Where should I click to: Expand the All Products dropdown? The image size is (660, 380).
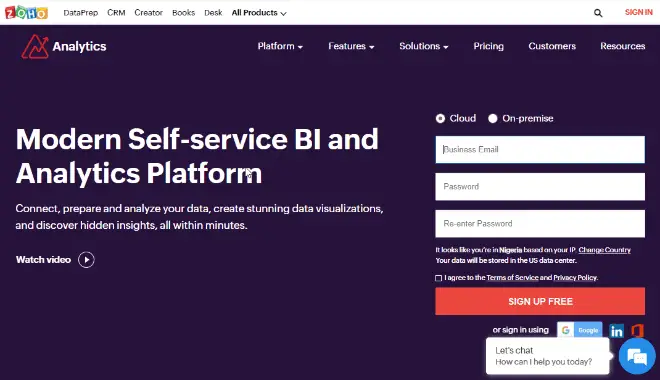coord(259,13)
